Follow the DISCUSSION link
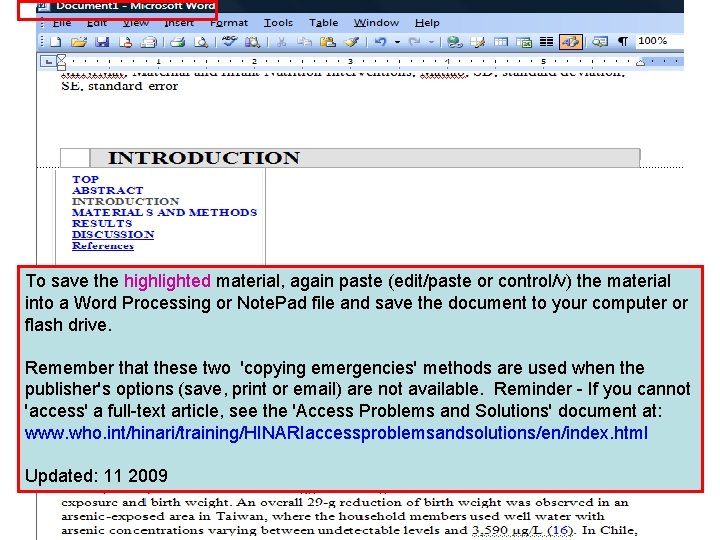 point(113,235)
